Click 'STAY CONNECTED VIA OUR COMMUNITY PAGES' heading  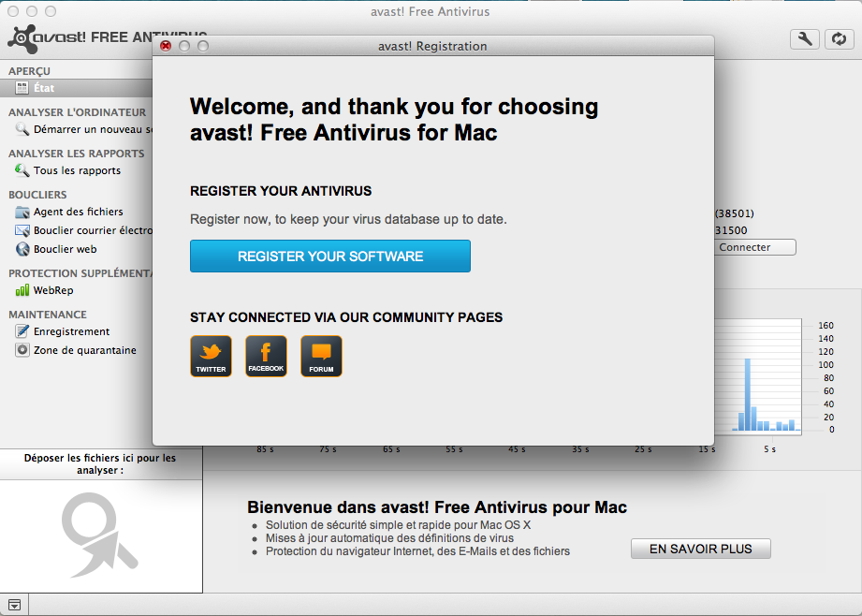pyautogui.click(x=346, y=317)
